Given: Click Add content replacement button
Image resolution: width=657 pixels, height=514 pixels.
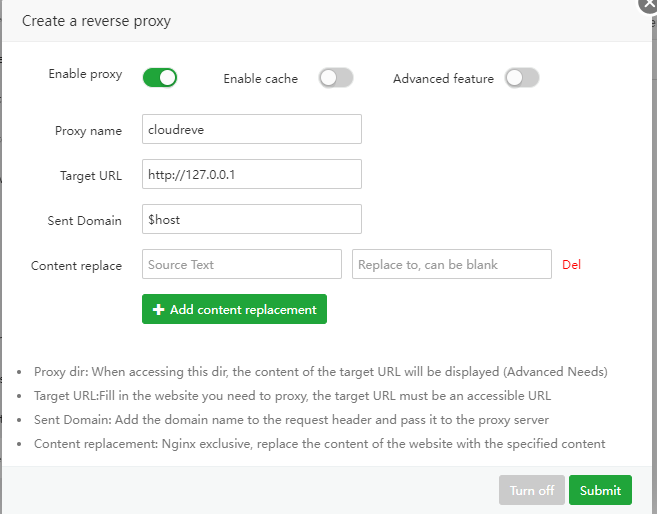Looking at the screenshot, I should (234, 309).
